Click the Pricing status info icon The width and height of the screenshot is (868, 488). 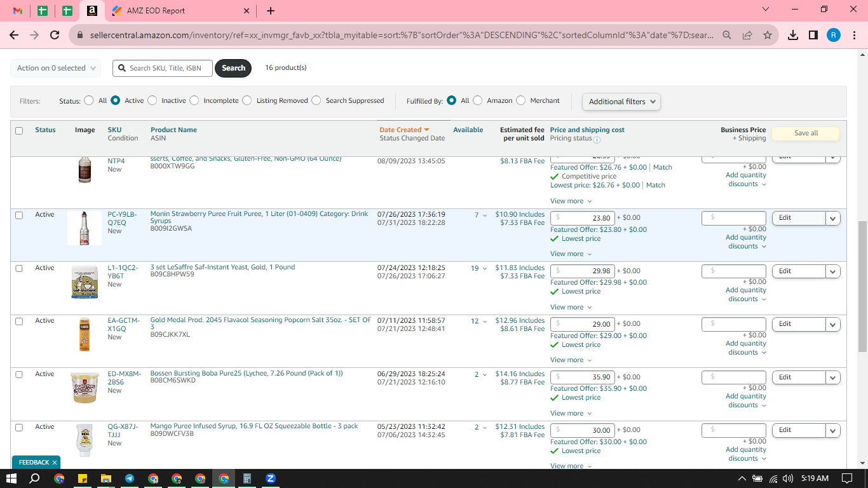click(597, 139)
